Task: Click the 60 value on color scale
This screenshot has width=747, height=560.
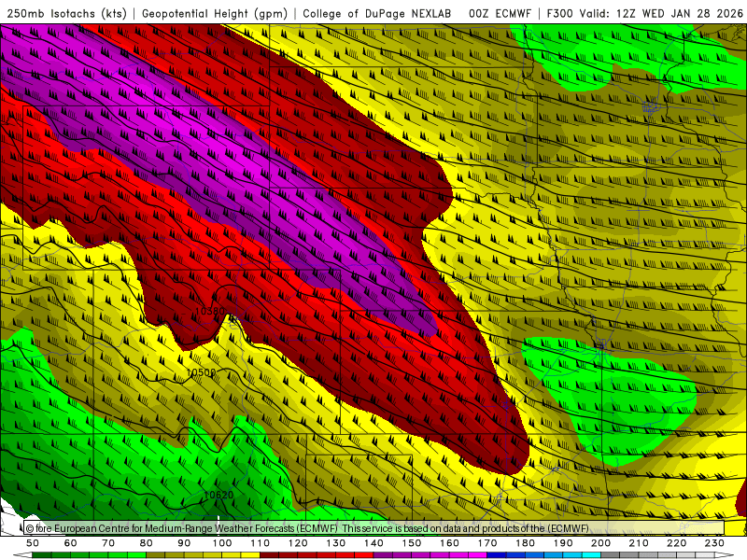Action: (71, 543)
